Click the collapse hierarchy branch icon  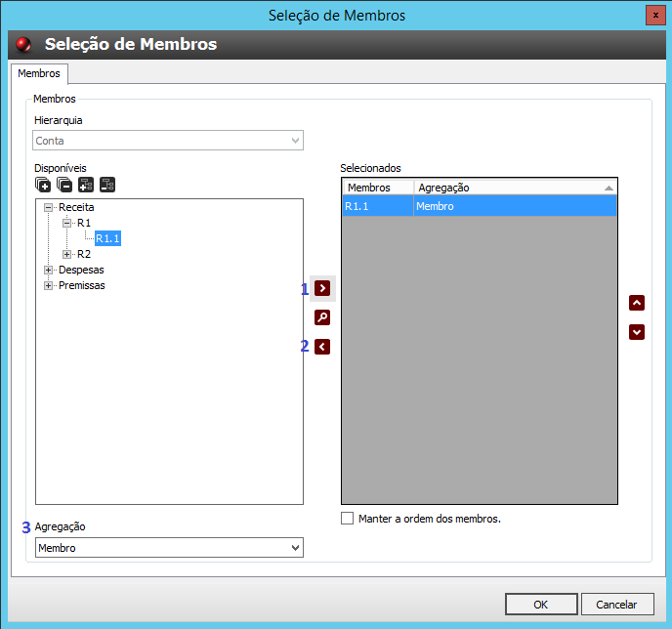107,185
